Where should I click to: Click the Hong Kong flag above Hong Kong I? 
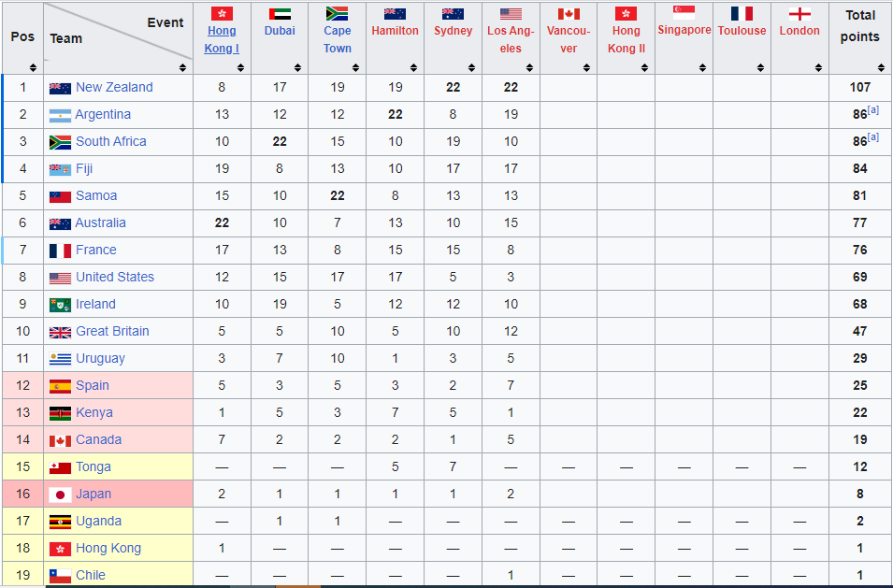pyautogui.click(x=222, y=14)
